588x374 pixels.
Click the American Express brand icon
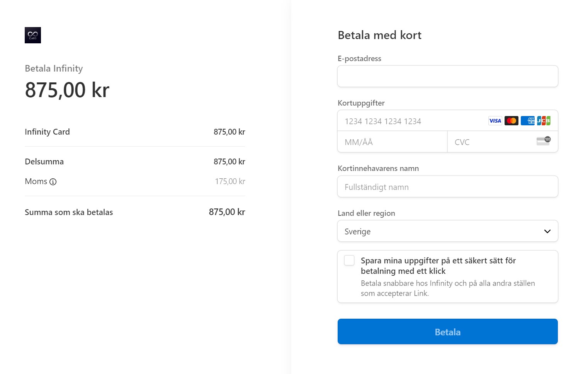coord(527,121)
